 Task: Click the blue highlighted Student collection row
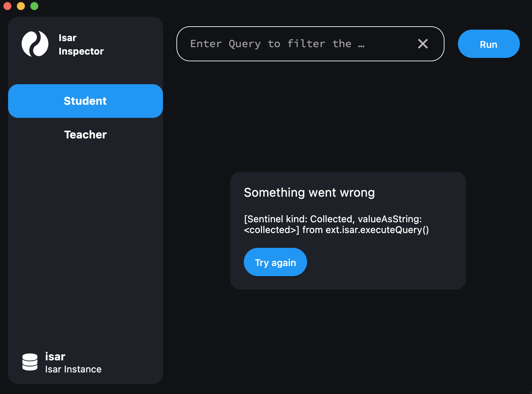click(85, 101)
